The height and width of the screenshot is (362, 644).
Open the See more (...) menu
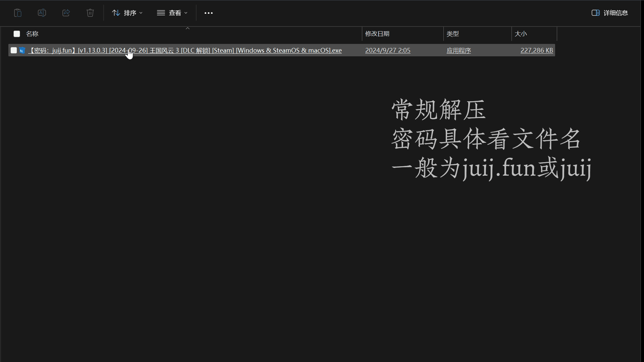pos(208,13)
